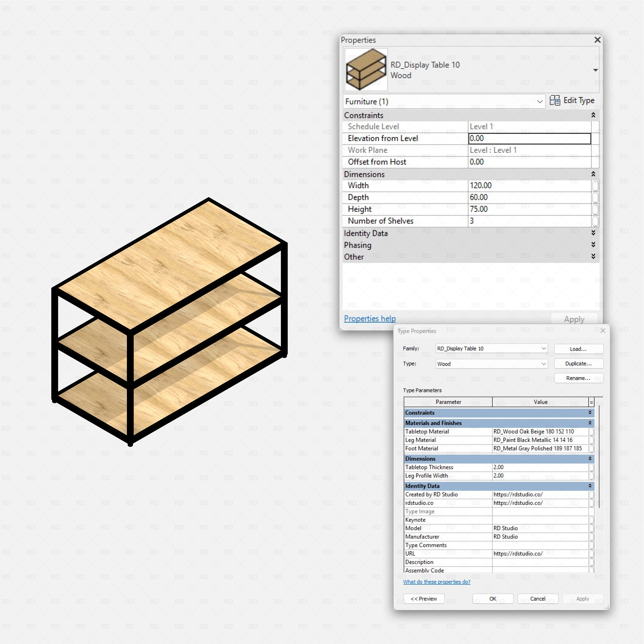Click the associate button beside Tabletop Thickness
The width and height of the screenshot is (644, 644).
[591, 467]
